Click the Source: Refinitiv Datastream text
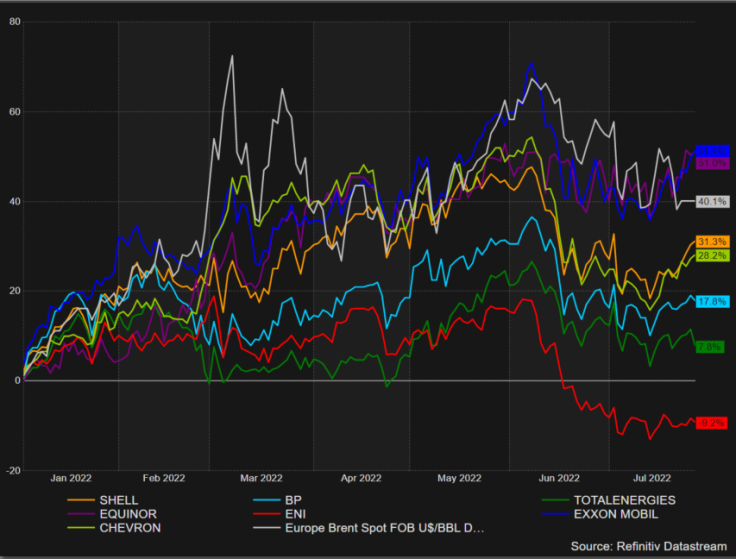The image size is (736, 559). click(649, 546)
